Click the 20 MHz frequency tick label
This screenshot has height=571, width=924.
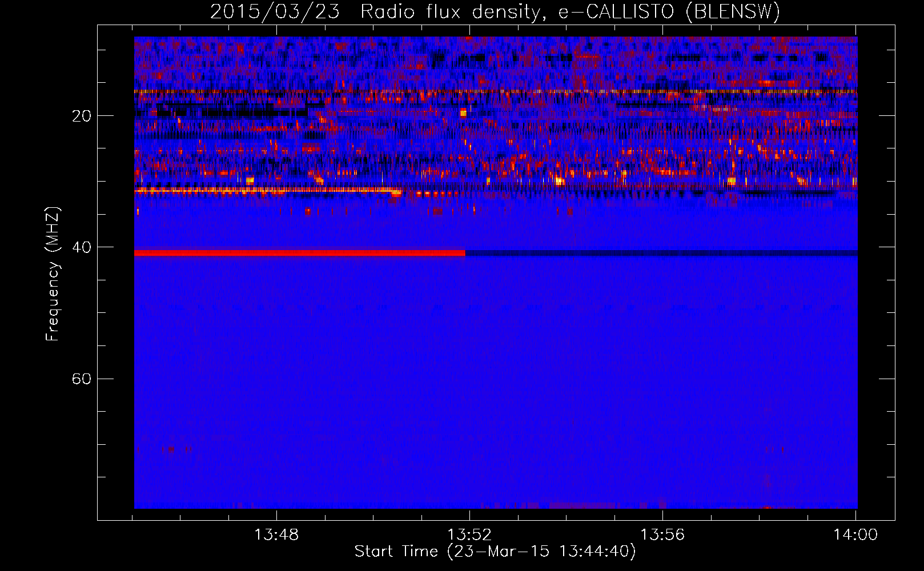click(x=82, y=116)
